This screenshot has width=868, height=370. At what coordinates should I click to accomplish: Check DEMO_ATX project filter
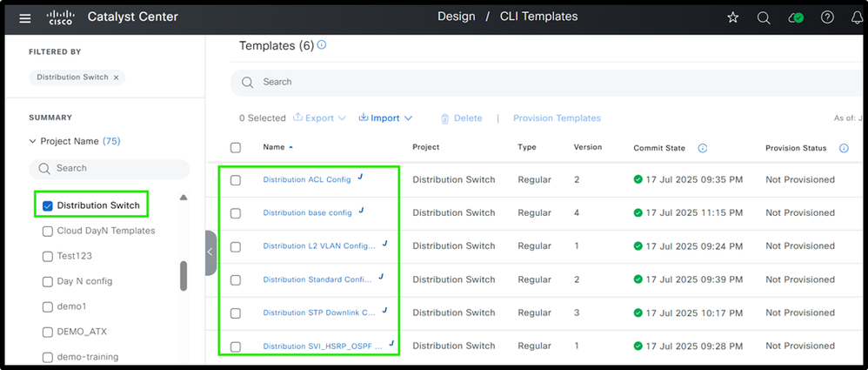(x=48, y=333)
